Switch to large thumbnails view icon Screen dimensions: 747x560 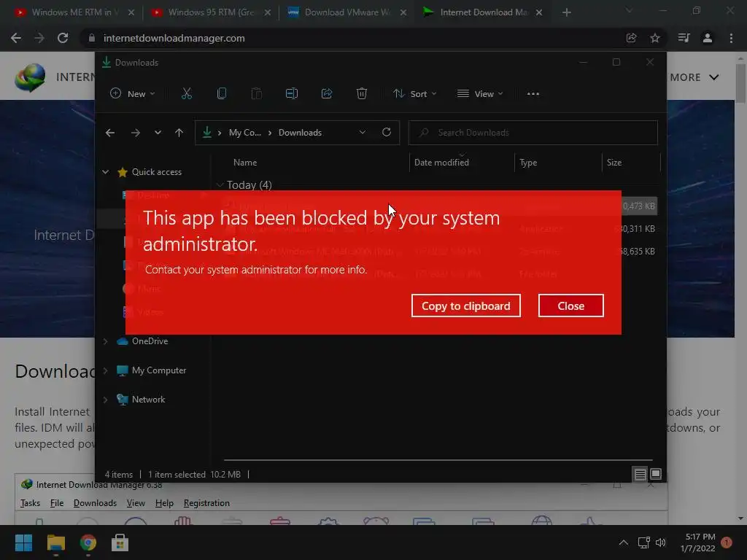pos(656,474)
